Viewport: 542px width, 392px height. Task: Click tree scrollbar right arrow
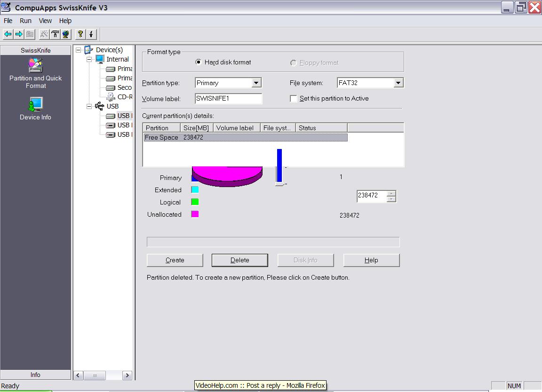coord(127,376)
